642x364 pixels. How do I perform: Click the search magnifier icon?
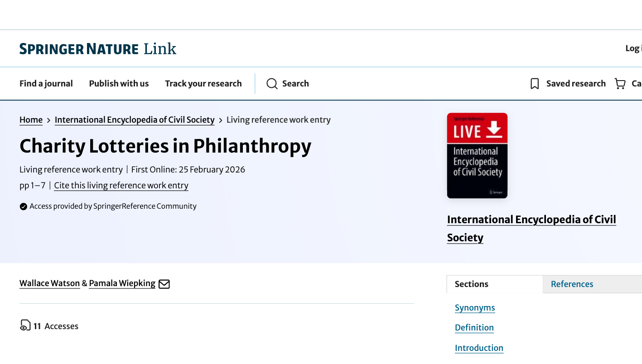(x=272, y=84)
